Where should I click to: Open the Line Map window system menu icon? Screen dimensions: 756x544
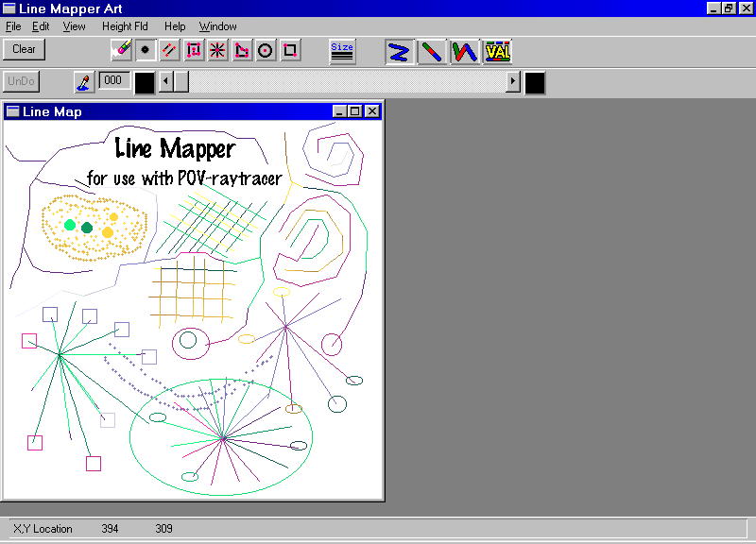(13, 111)
